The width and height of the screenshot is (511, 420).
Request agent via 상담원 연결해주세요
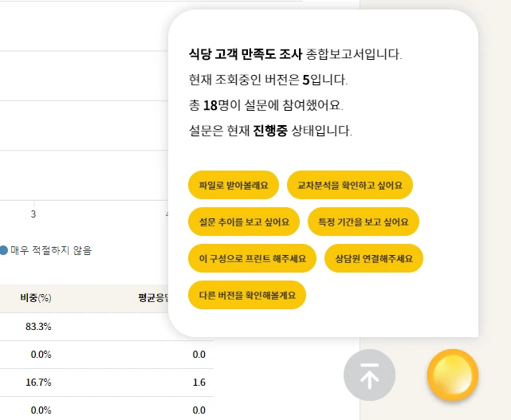(x=374, y=258)
